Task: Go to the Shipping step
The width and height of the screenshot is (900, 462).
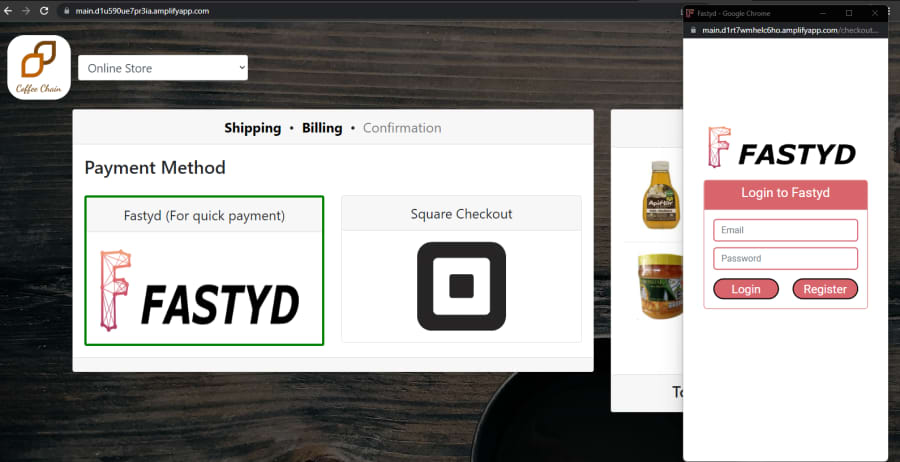Action: coord(253,128)
